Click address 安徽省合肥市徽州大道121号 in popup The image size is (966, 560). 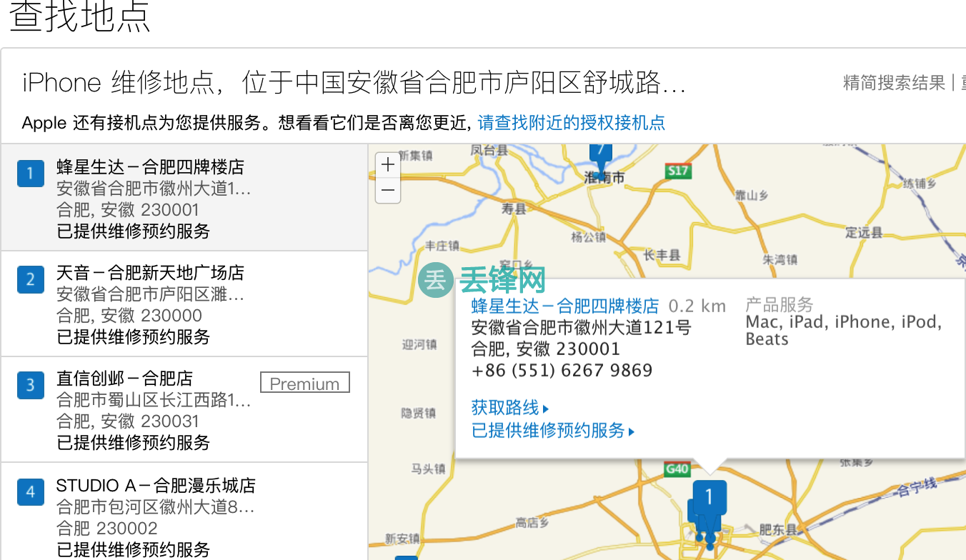(581, 328)
